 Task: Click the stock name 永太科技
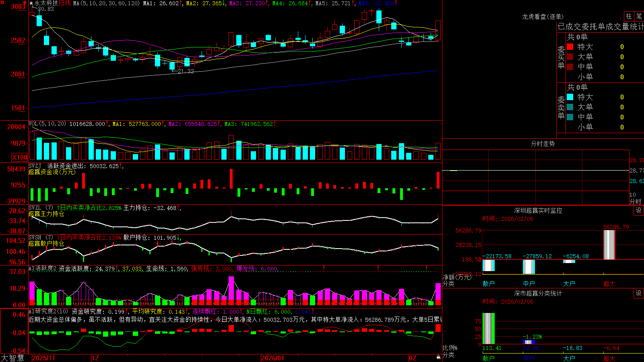click(x=46, y=3)
